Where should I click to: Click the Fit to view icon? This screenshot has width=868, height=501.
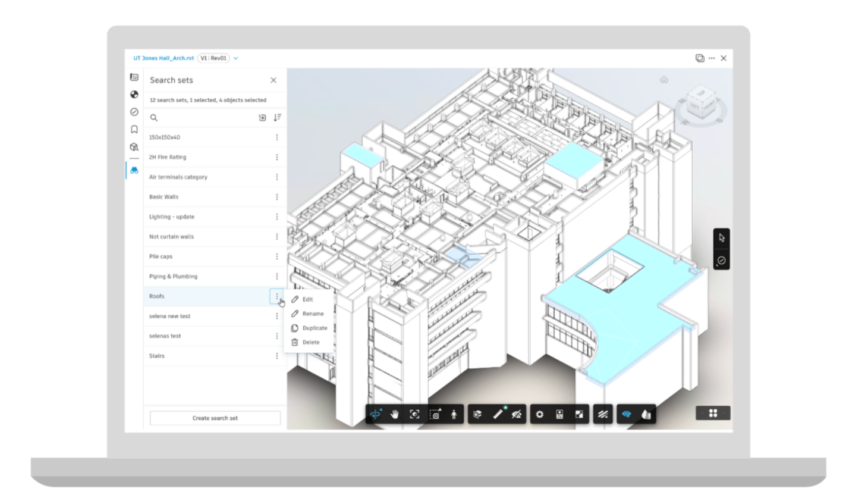point(415,414)
